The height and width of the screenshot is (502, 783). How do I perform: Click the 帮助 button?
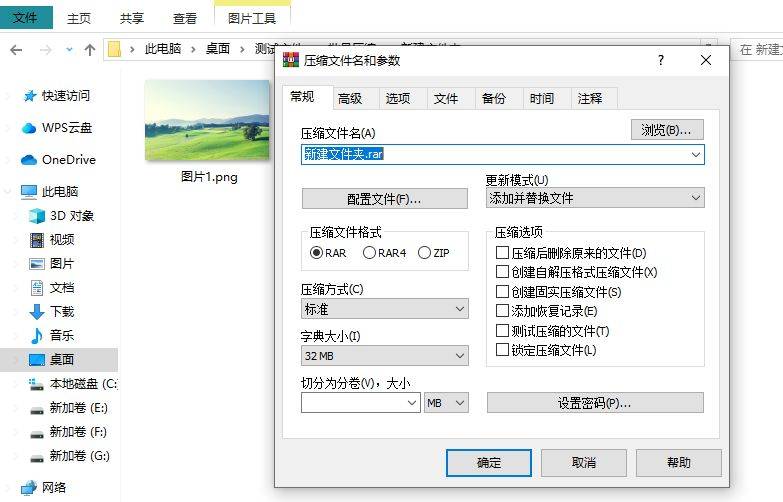click(679, 463)
